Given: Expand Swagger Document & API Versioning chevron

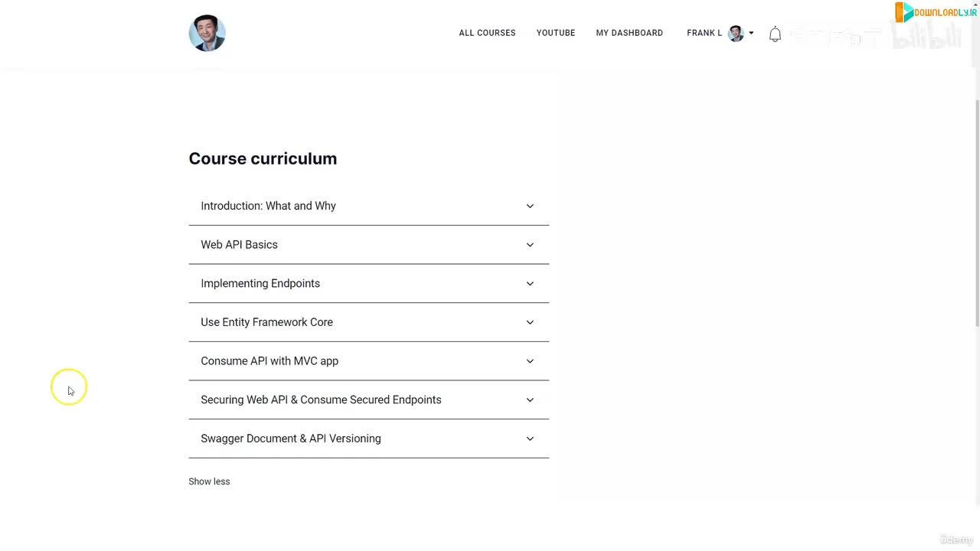Looking at the screenshot, I should point(530,439).
